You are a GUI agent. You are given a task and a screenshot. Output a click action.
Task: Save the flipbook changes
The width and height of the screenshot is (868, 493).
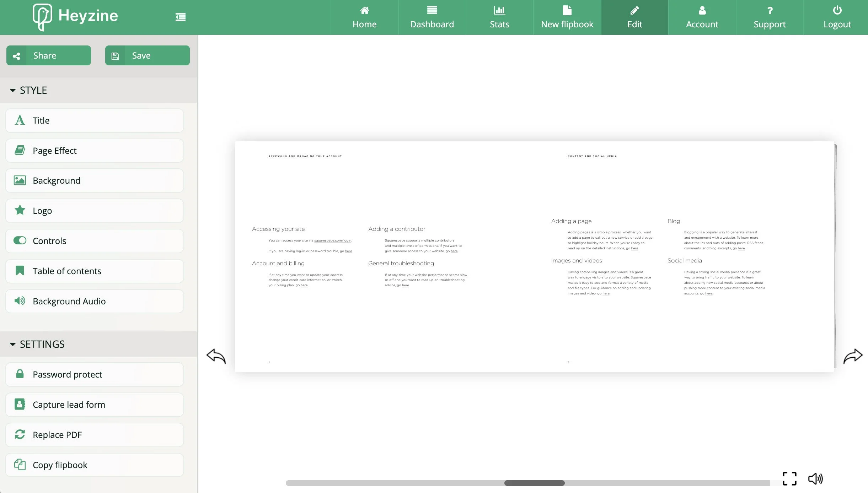(147, 55)
